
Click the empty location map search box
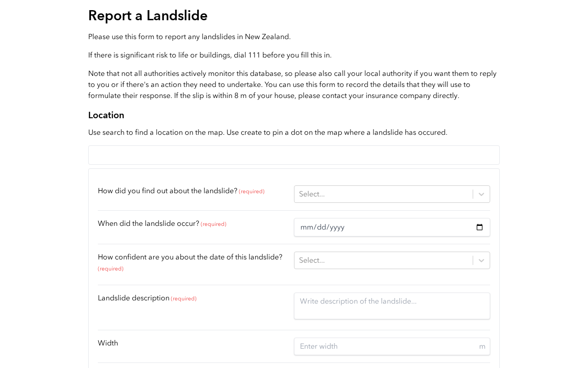click(294, 155)
